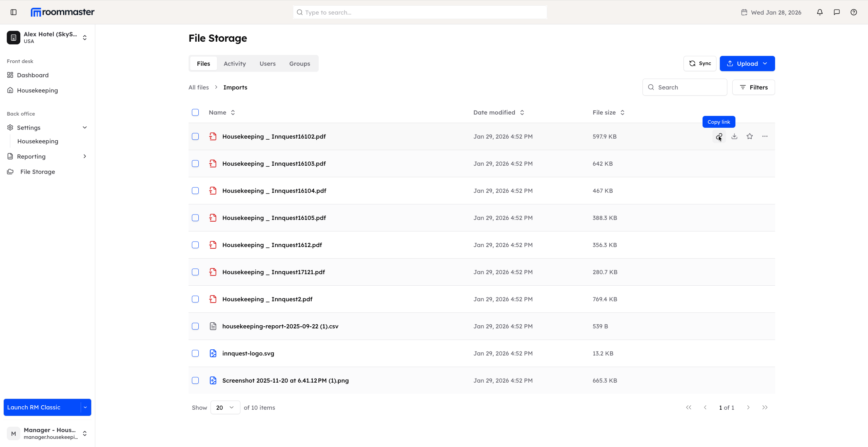This screenshot has height=447, width=868.
Task: Click the chat message icon in top bar
Action: (x=836, y=12)
